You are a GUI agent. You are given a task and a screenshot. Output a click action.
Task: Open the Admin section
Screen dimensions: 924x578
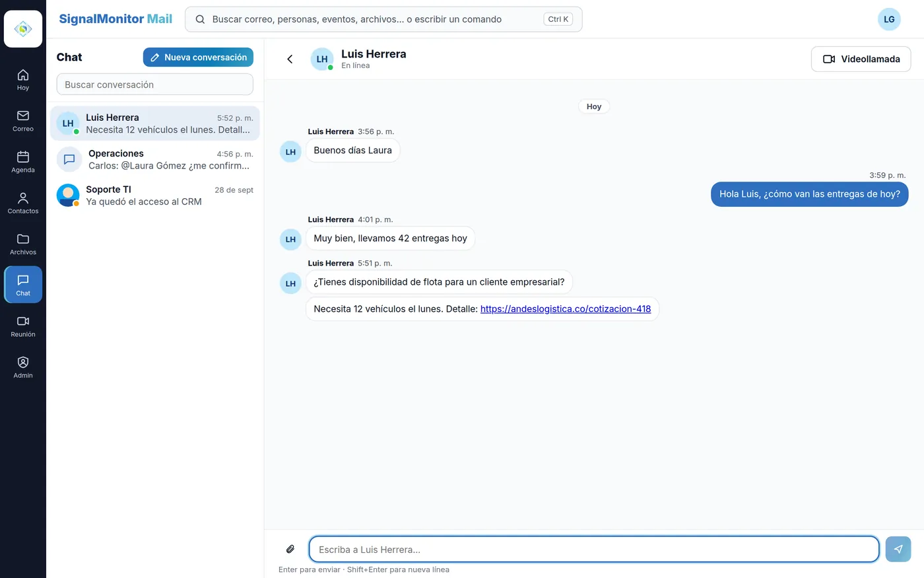pyautogui.click(x=23, y=367)
